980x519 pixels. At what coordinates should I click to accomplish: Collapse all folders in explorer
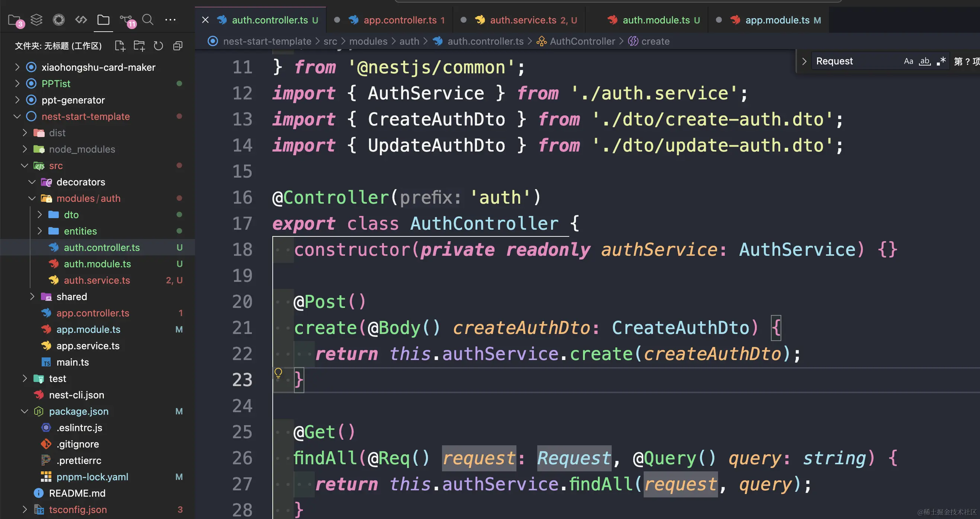click(x=178, y=46)
